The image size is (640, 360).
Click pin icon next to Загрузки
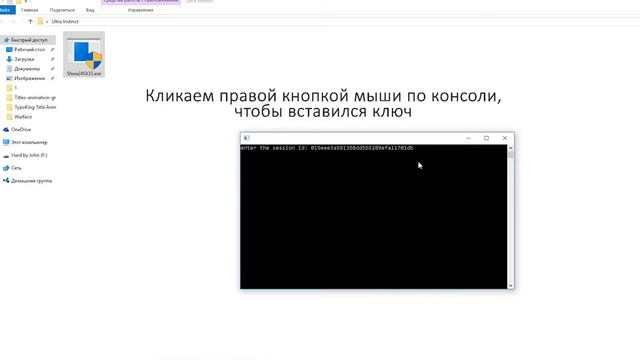coord(52,59)
